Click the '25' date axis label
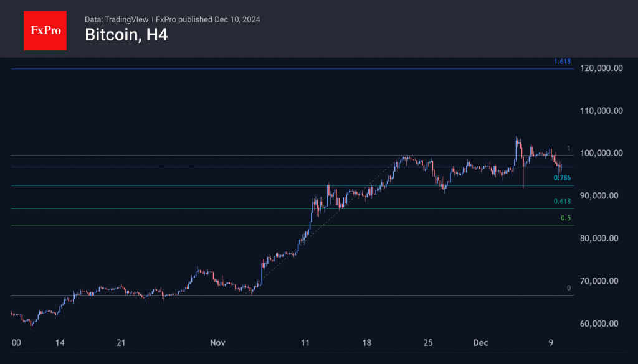This screenshot has width=638, height=364. click(428, 343)
